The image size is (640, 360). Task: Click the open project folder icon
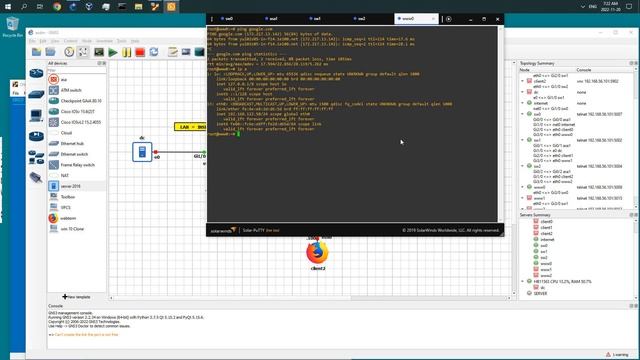point(51,52)
